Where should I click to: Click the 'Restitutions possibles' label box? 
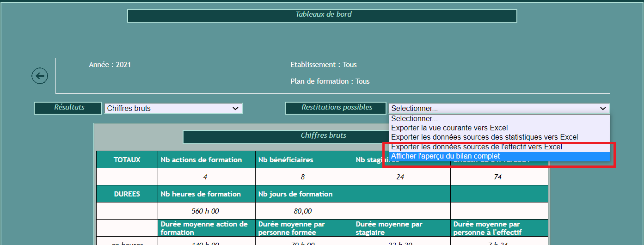336,108
